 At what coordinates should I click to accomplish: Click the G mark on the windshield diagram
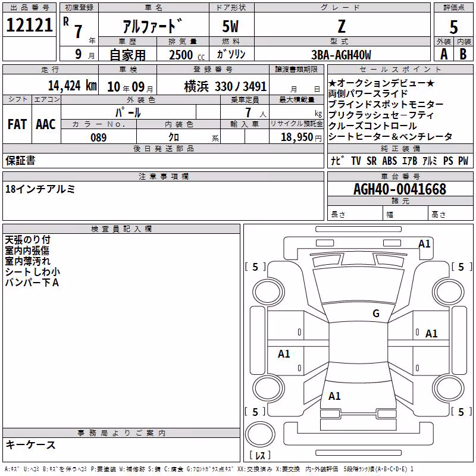[x=376, y=313]
